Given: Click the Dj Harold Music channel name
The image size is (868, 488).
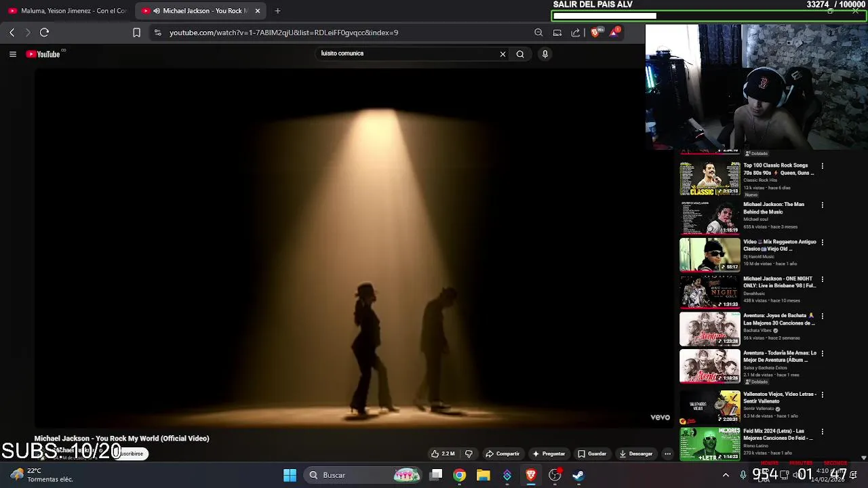Looking at the screenshot, I should pos(759,257).
